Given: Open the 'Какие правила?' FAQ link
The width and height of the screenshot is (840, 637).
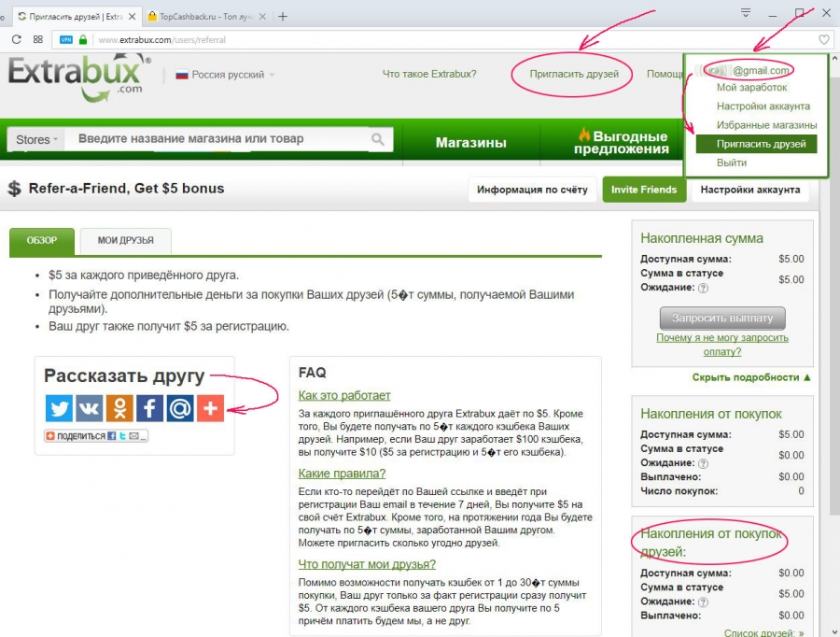Looking at the screenshot, I should coord(342,474).
